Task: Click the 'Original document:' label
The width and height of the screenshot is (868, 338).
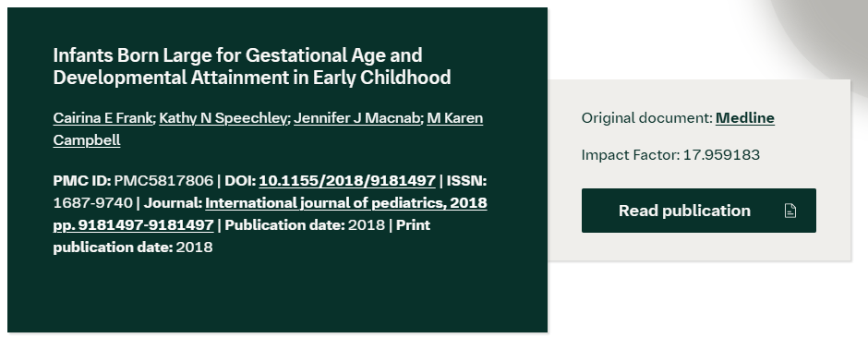Action: click(x=646, y=118)
